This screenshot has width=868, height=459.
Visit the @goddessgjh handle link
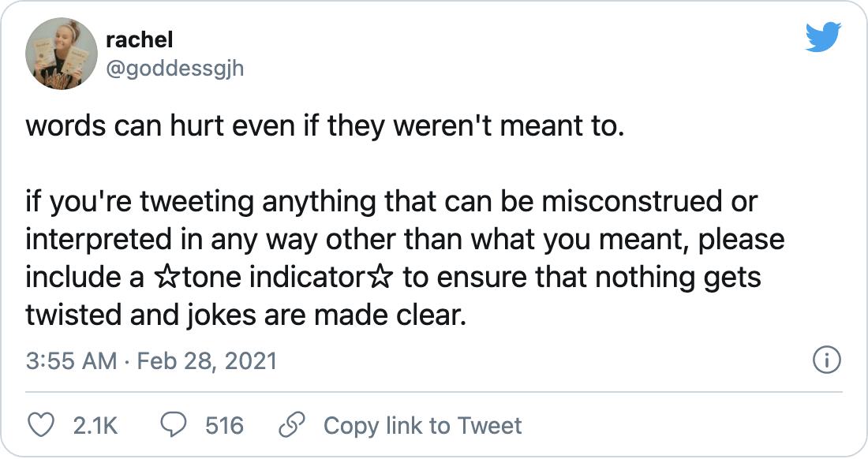pos(174,69)
